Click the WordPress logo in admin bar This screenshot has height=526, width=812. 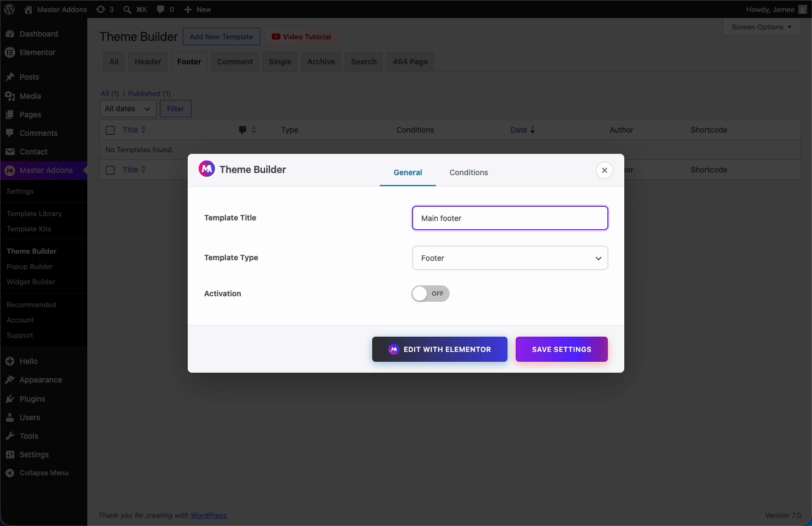click(x=10, y=9)
